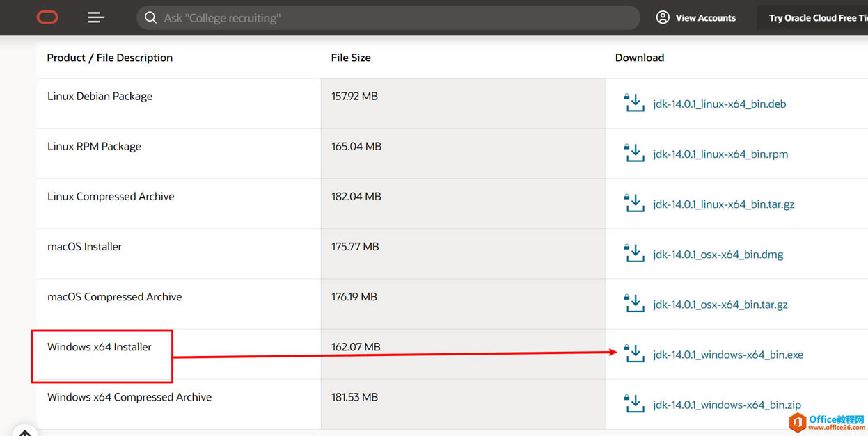The width and height of the screenshot is (868, 436).
Task: Click download icon for linux-x64_bin.tar.gz
Action: (634, 203)
